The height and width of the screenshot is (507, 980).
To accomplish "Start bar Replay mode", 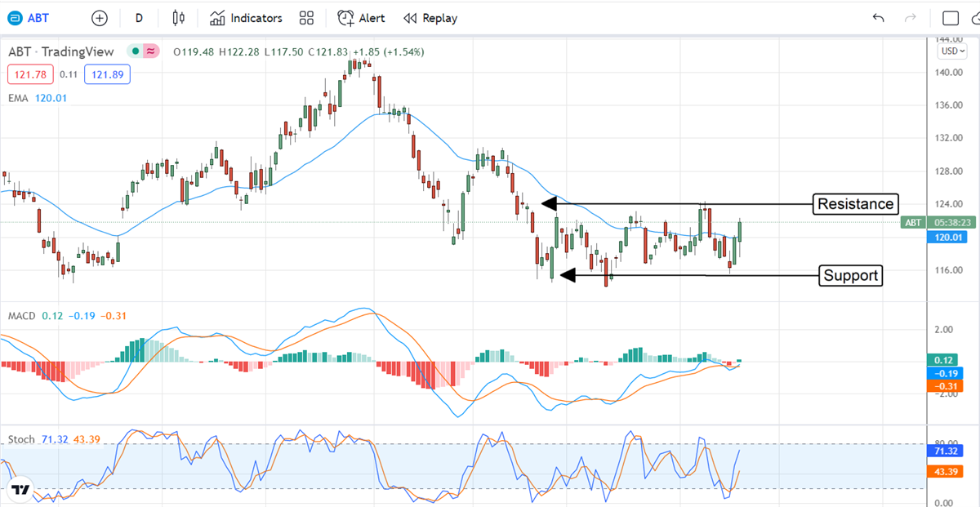I will [x=430, y=18].
